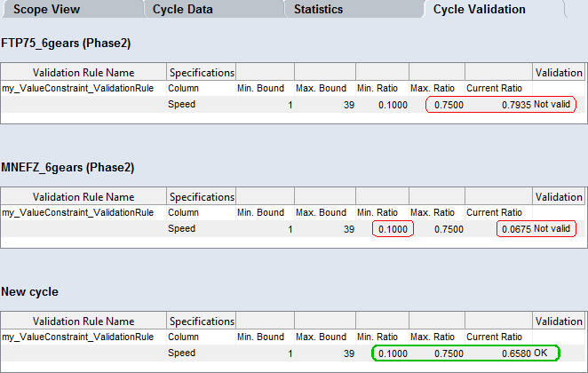
Task: Click the MNEFZ_6gears (Phase2) section title
Action: [65, 167]
